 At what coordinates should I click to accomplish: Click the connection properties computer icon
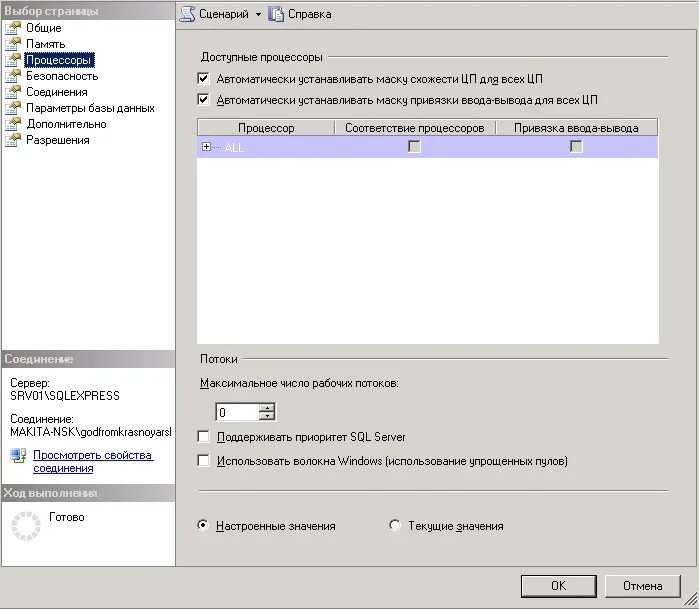point(18,456)
